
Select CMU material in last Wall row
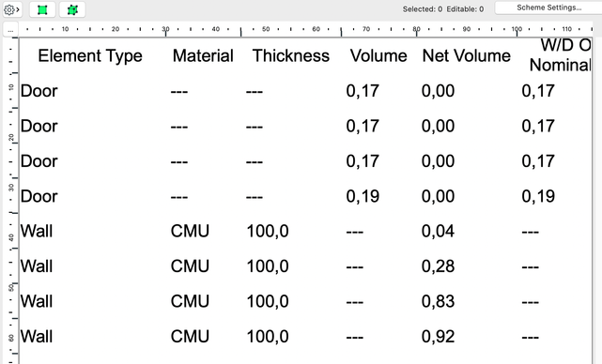190,337
